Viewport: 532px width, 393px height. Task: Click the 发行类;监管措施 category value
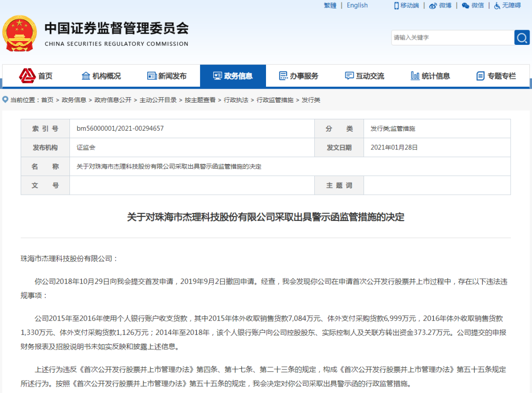[x=393, y=128]
